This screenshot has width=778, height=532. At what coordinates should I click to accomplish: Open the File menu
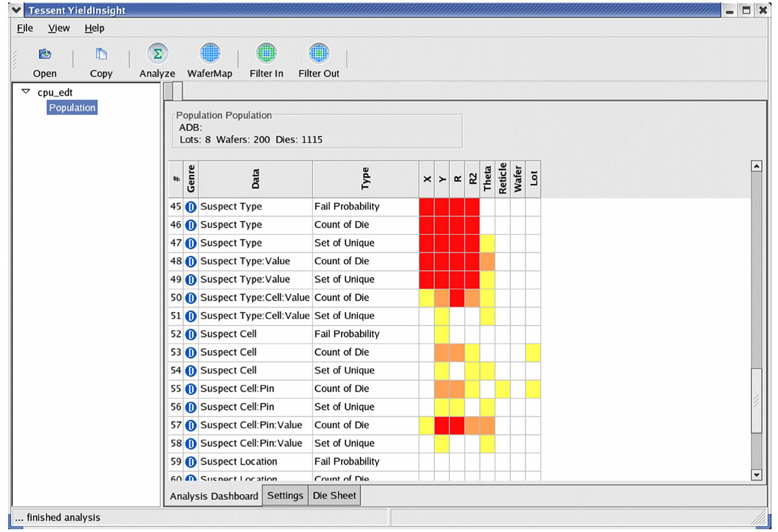25,28
